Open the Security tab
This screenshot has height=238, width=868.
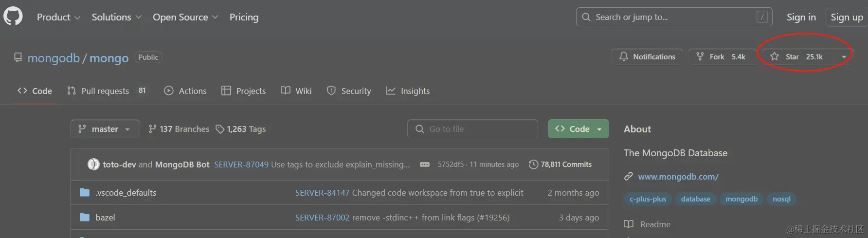(x=349, y=91)
